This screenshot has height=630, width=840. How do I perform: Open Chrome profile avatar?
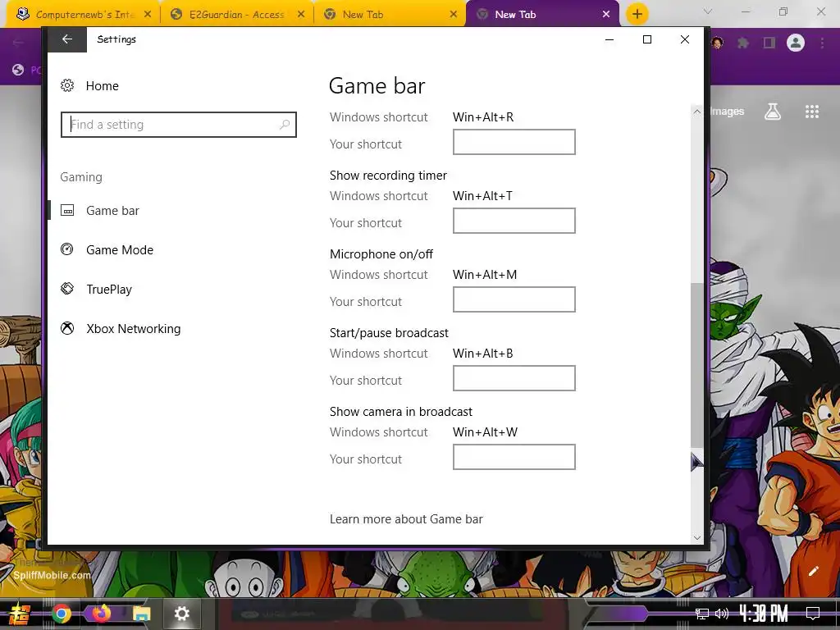click(x=796, y=43)
